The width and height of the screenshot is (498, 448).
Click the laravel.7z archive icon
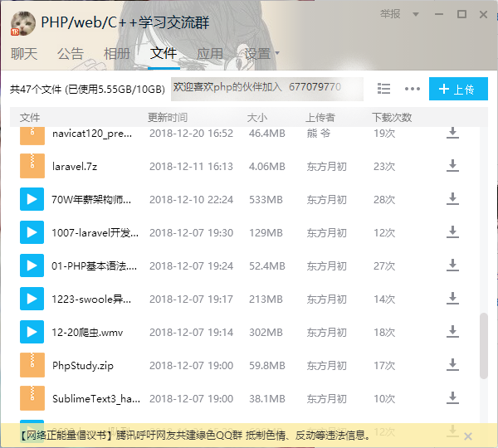tap(32, 166)
